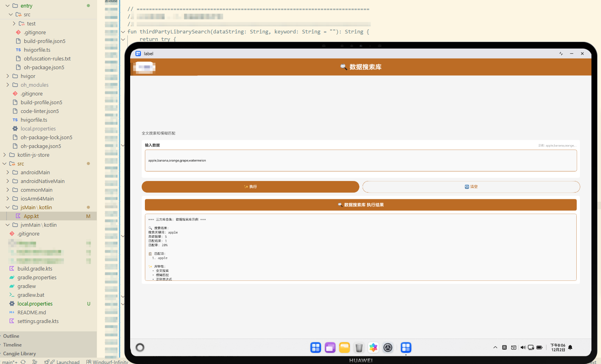
Task: Open the trash bin in emulator dock
Action: tap(359, 348)
